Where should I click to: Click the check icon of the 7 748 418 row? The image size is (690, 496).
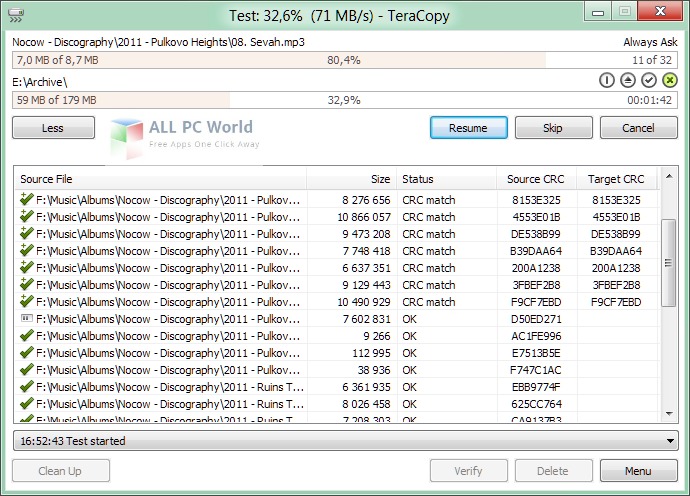point(27,250)
